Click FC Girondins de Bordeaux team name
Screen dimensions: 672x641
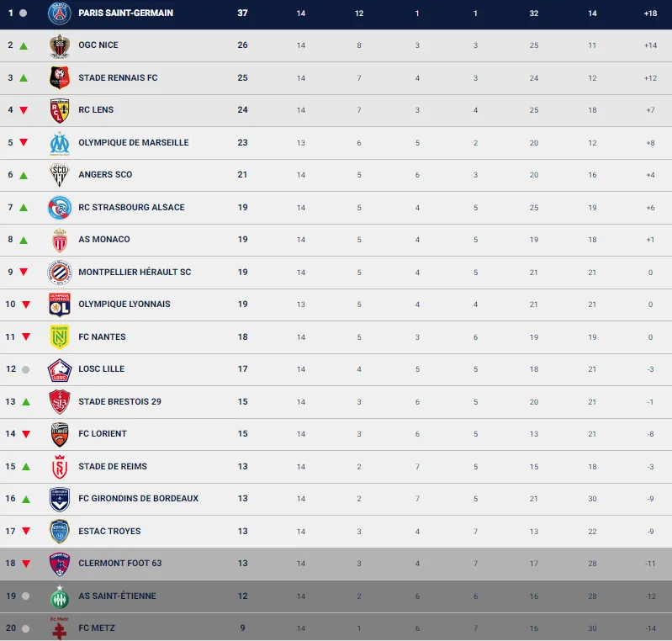[138, 499]
